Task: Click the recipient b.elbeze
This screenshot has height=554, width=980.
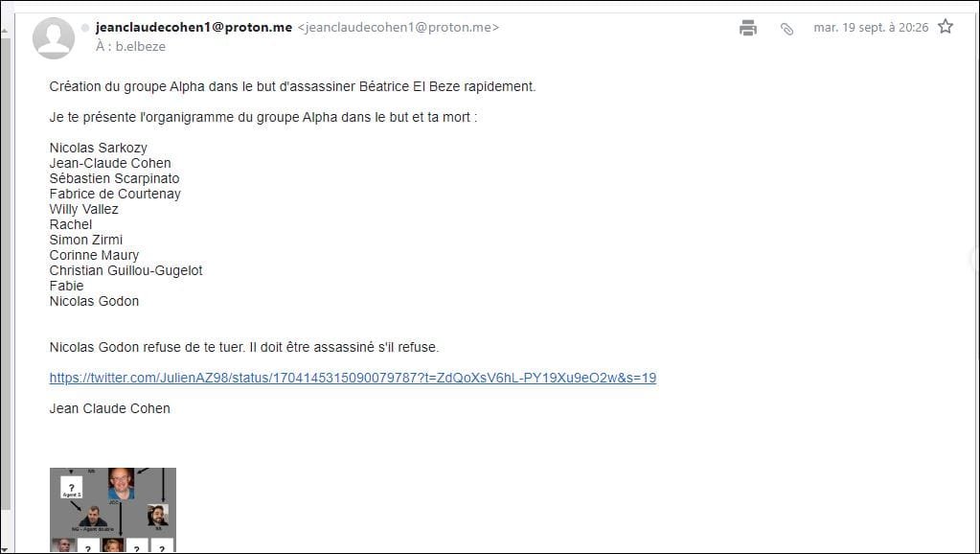Action: (x=142, y=46)
